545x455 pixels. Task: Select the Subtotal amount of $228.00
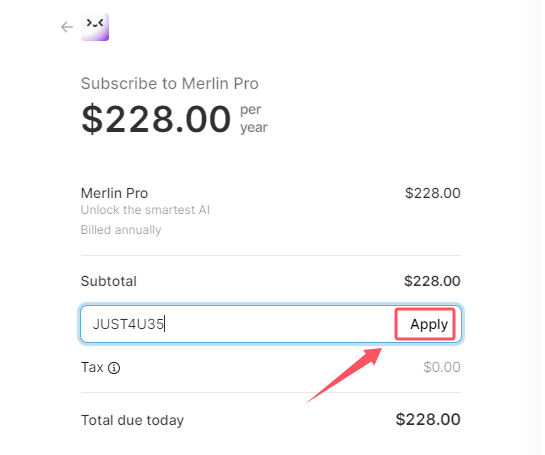coord(432,281)
